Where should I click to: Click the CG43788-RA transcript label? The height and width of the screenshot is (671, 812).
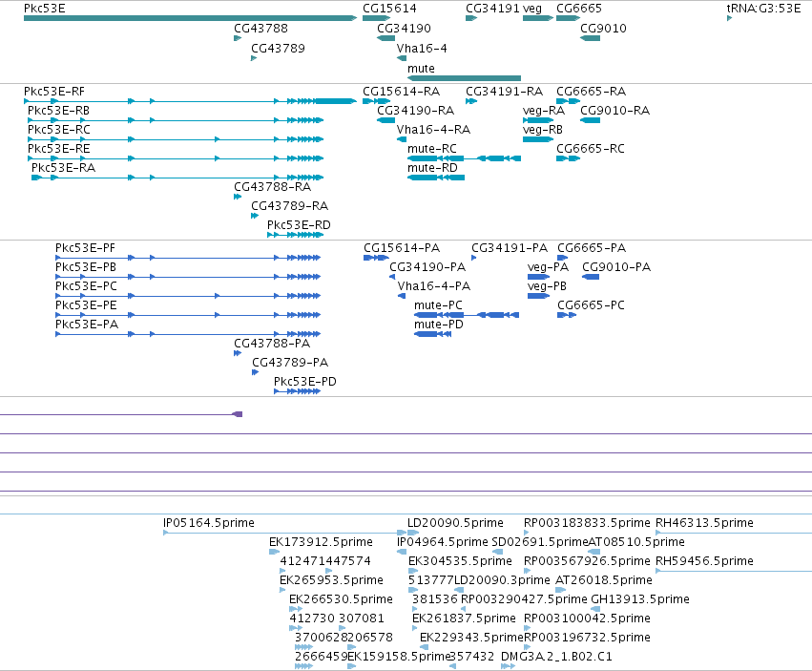[272, 187]
